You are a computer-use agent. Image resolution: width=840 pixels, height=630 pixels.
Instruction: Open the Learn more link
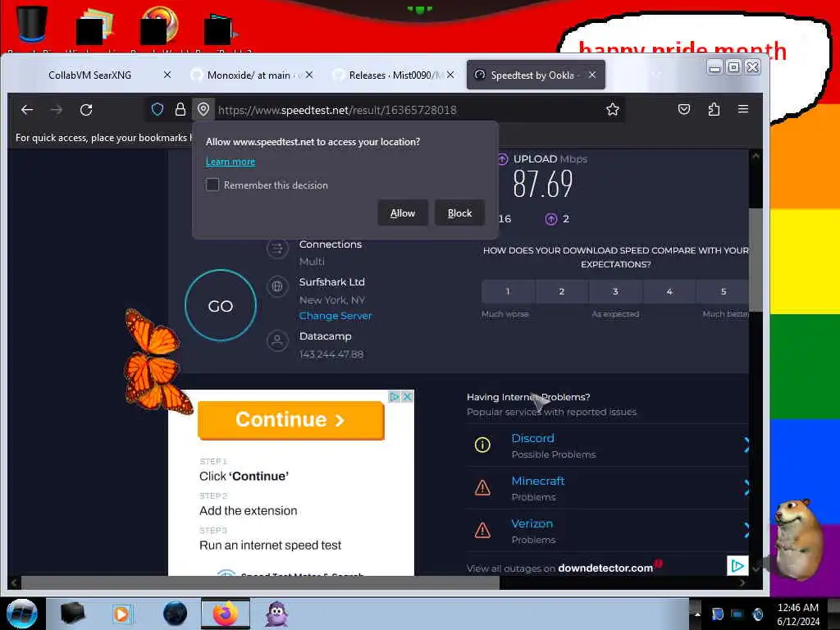pyautogui.click(x=231, y=162)
